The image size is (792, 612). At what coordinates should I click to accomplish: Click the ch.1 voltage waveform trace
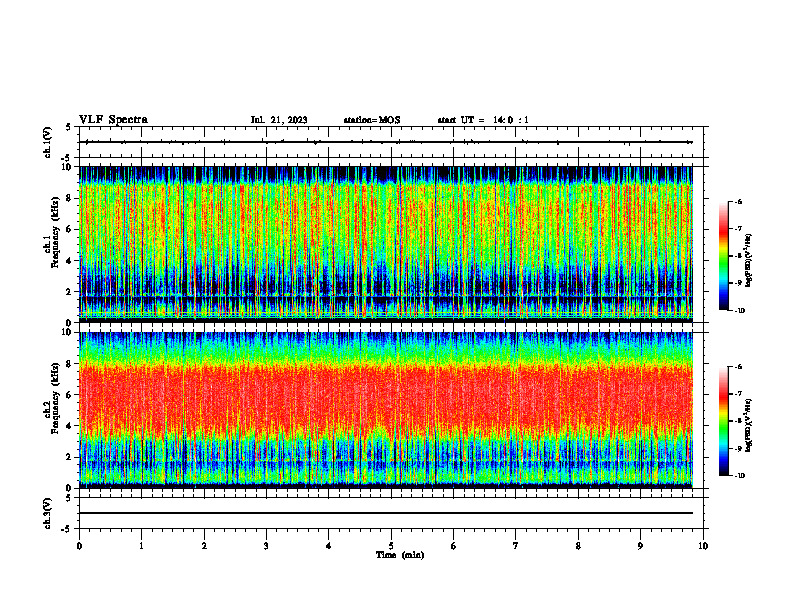[x=386, y=142]
